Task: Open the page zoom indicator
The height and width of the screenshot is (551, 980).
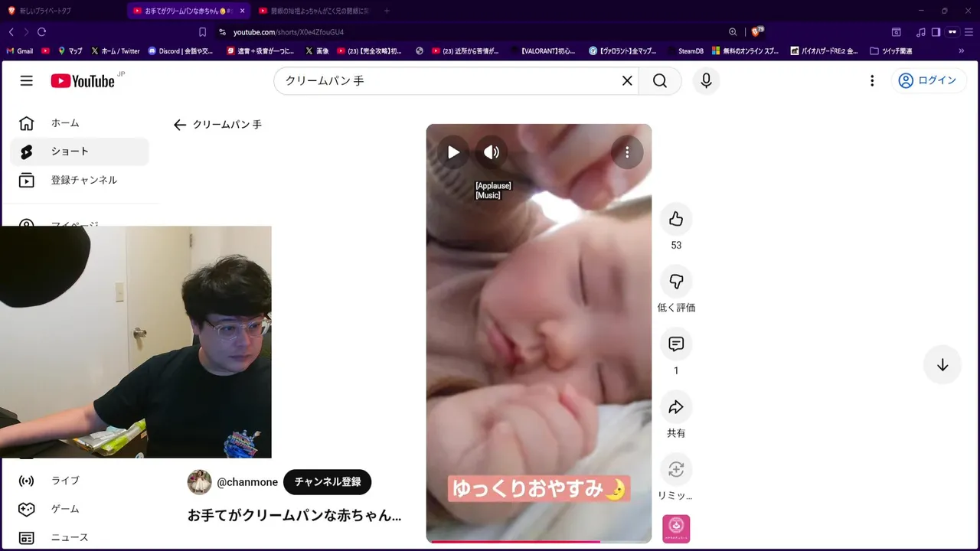Action: click(x=733, y=32)
